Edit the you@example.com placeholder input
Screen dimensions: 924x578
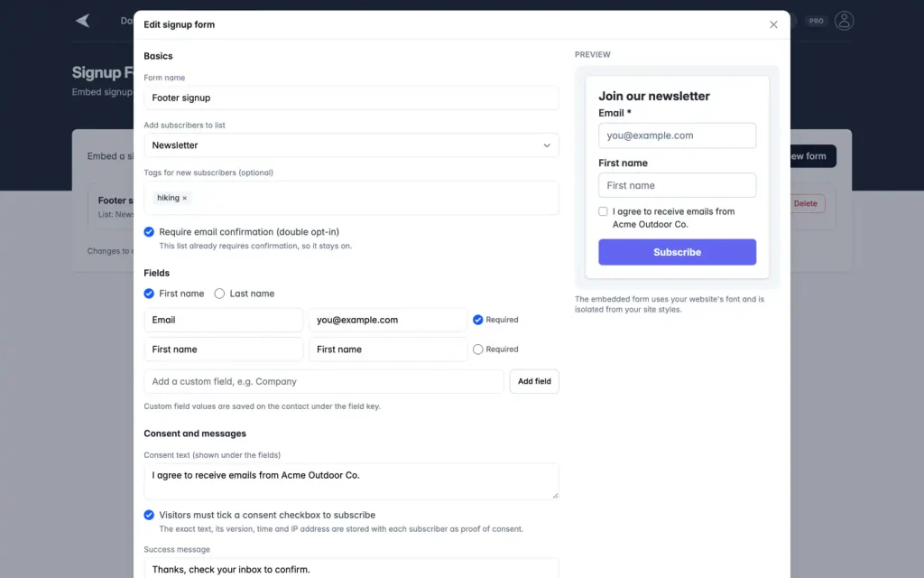click(x=388, y=320)
